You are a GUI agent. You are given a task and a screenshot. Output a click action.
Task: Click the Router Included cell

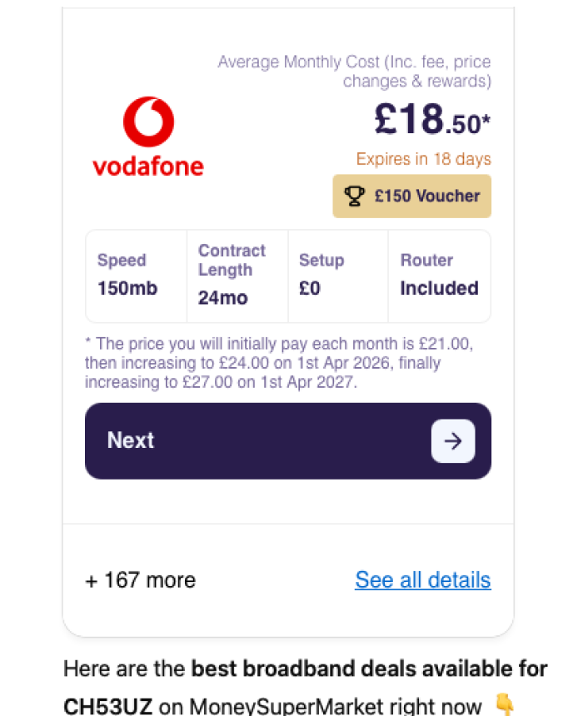pos(439,276)
